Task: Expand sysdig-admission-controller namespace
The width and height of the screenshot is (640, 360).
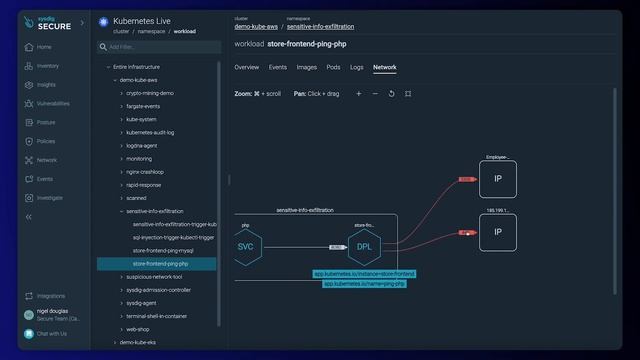Action: coord(121,290)
